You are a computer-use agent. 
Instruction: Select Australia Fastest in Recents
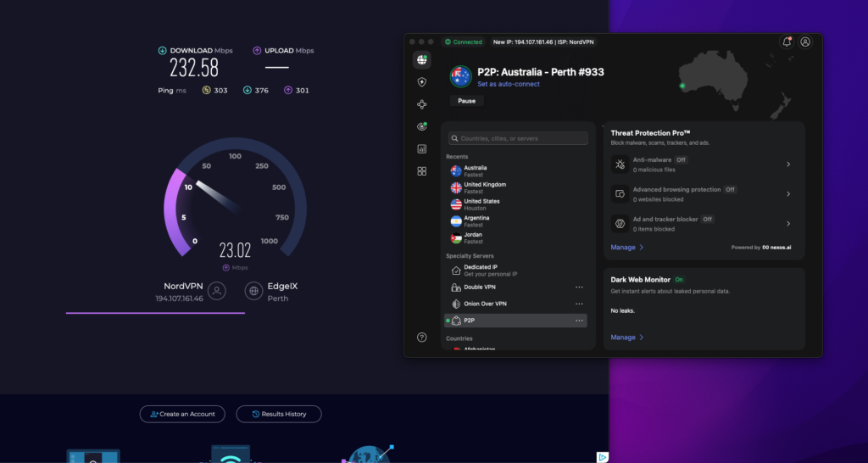tap(518, 171)
